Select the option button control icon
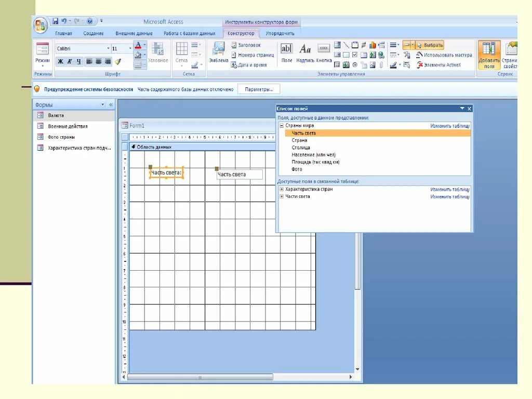This screenshot has width=532, height=399. pyautogui.click(x=355, y=65)
